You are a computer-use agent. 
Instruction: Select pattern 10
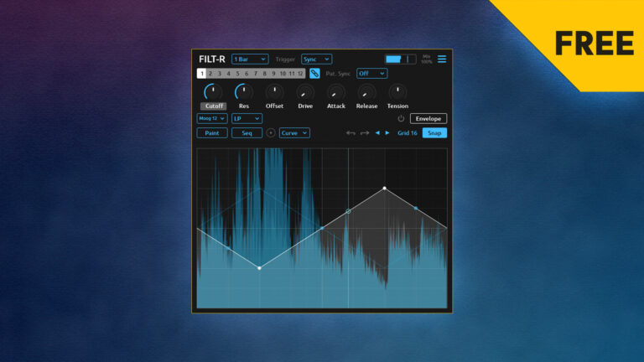point(283,74)
